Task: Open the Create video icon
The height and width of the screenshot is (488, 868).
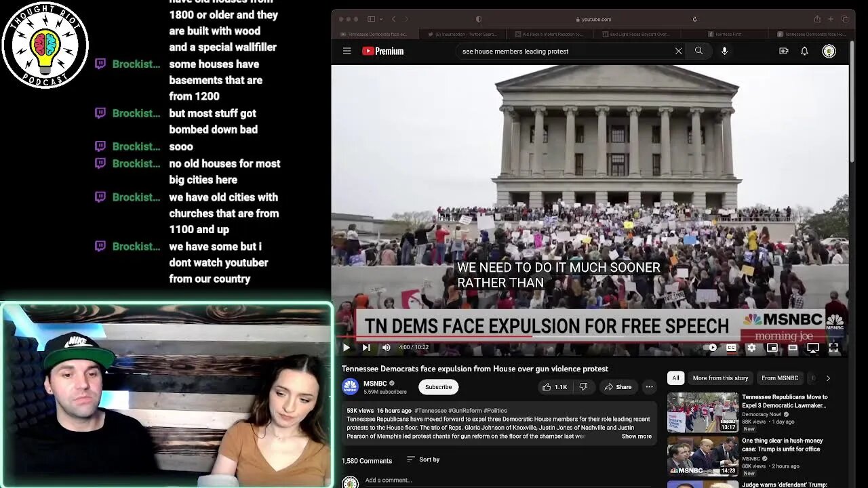Action: coord(784,51)
